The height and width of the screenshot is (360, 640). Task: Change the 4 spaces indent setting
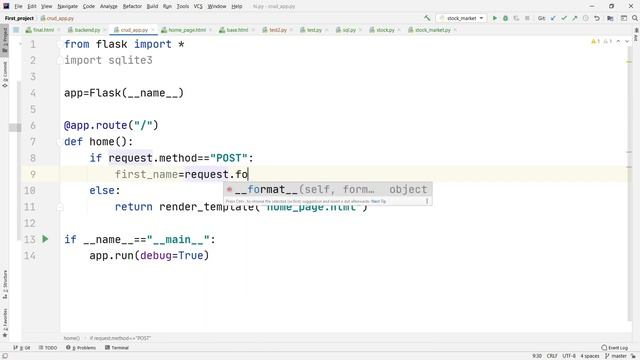[590, 356]
